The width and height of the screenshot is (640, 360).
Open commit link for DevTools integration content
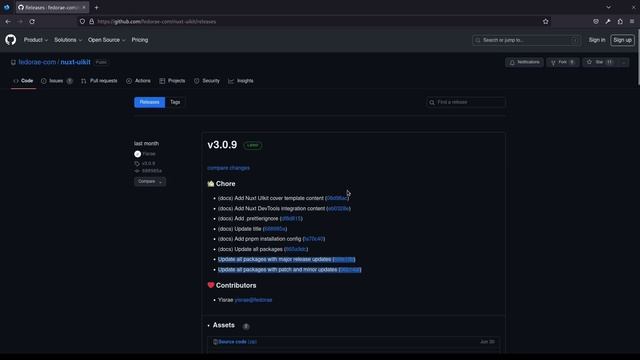(x=338, y=209)
